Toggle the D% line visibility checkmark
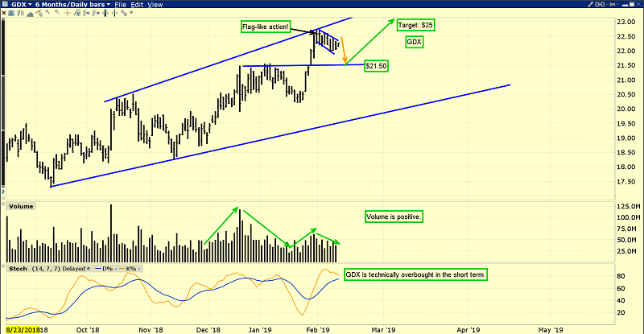644x334 pixels. [116, 269]
